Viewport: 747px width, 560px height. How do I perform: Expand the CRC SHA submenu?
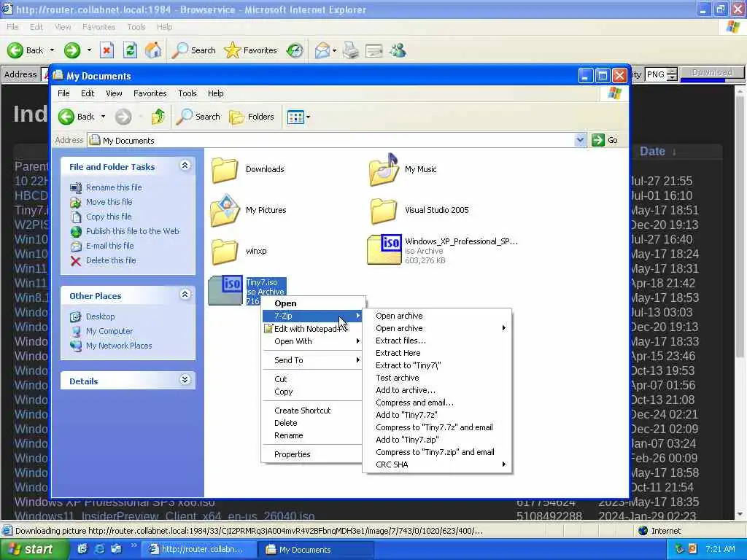[504, 464]
